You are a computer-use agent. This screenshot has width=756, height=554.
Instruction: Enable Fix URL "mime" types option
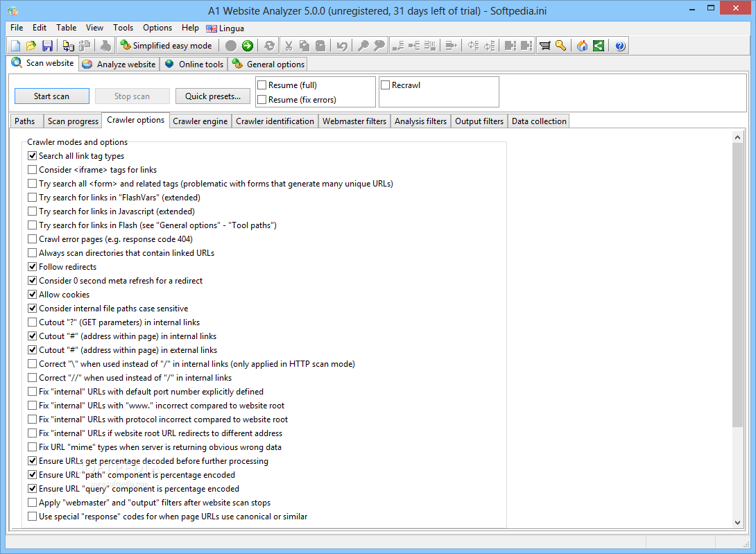coord(33,447)
